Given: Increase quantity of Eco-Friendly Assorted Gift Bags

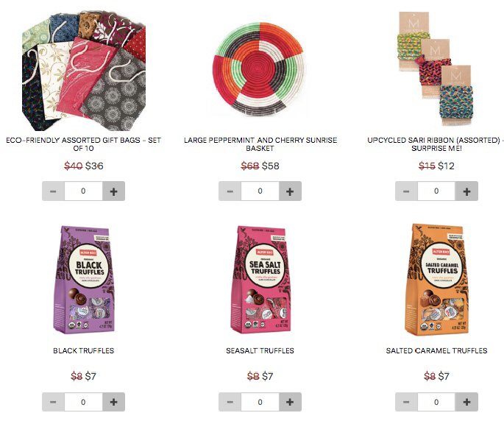Looking at the screenshot, I should pos(113,191).
